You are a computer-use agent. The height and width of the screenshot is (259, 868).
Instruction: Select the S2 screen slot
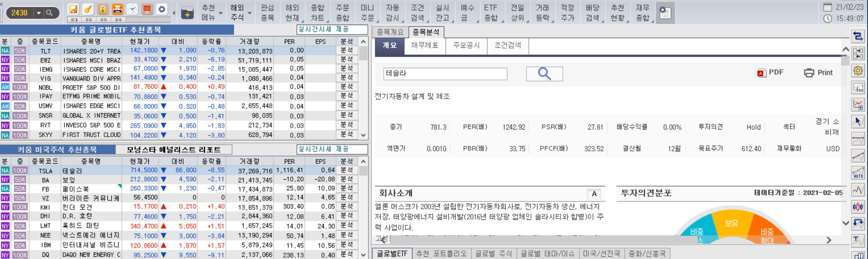click(x=89, y=20)
